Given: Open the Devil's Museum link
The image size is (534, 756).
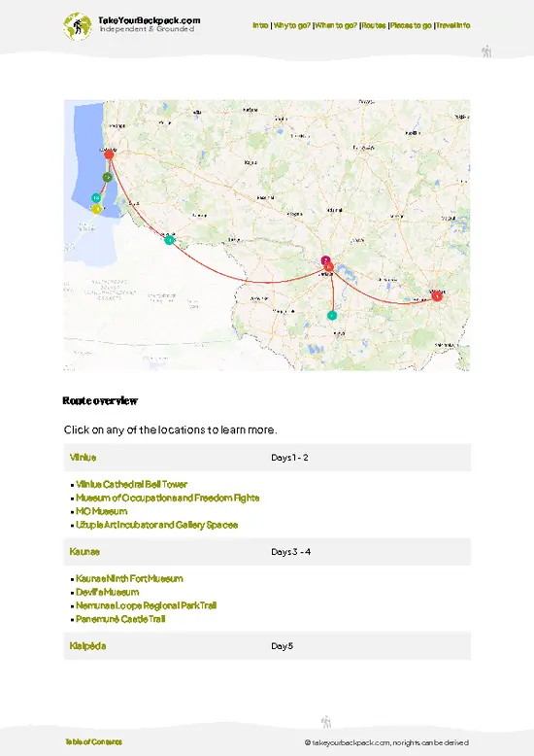Looking at the screenshot, I should point(108,592).
